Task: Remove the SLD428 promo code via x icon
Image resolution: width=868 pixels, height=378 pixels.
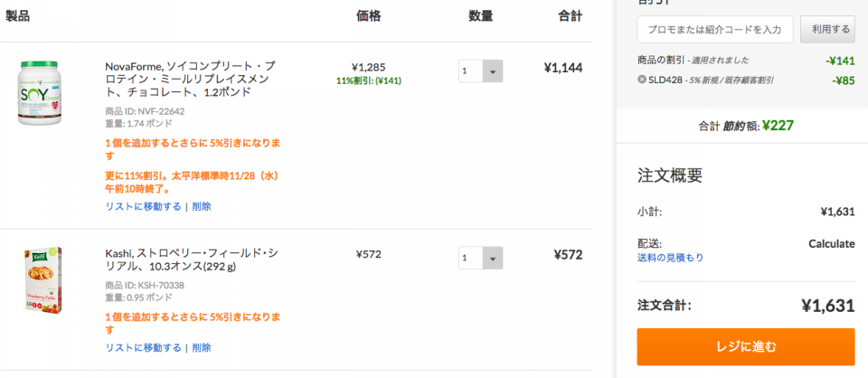Action: (x=642, y=80)
